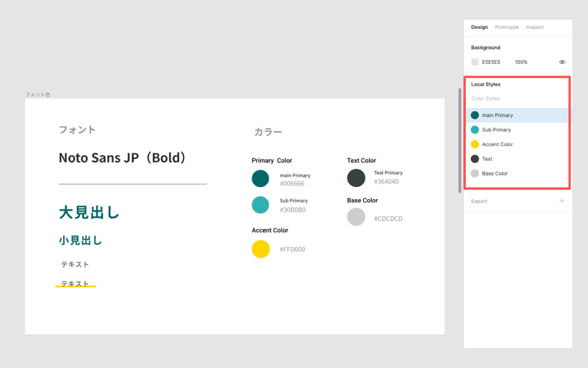The image size is (588, 368).
Task: Click the #FFD600 hex label
Action: [293, 249]
